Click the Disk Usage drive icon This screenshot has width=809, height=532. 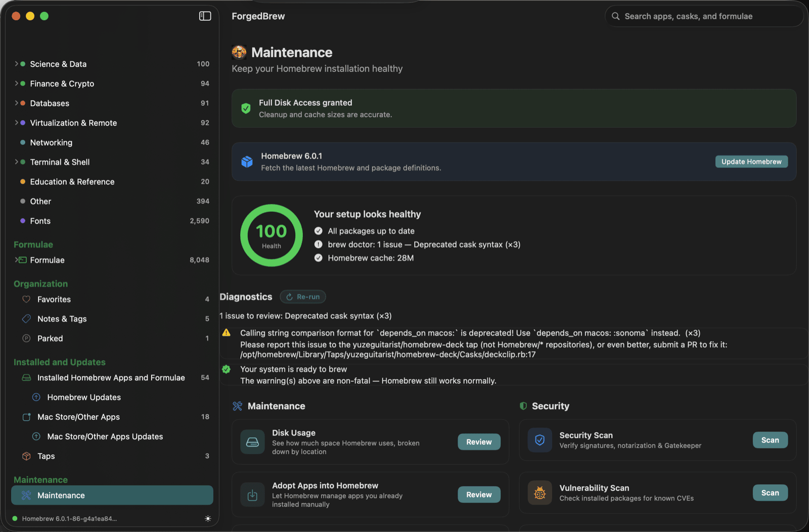click(252, 442)
